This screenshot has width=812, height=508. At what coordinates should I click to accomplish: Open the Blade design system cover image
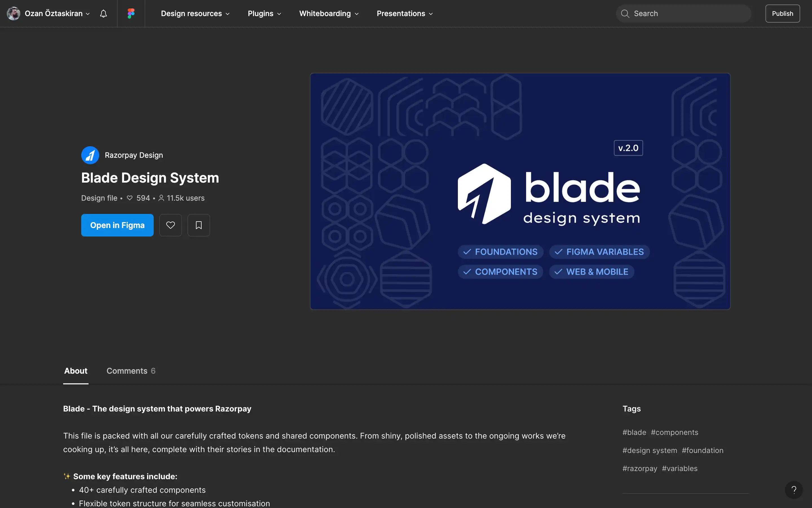pyautogui.click(x=520, y=191)
